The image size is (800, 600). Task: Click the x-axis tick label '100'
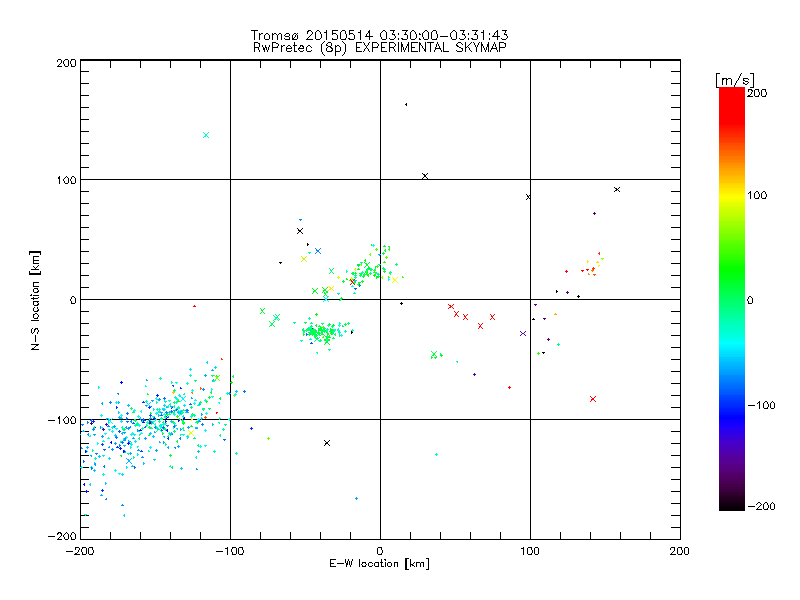tap(530, 551)
